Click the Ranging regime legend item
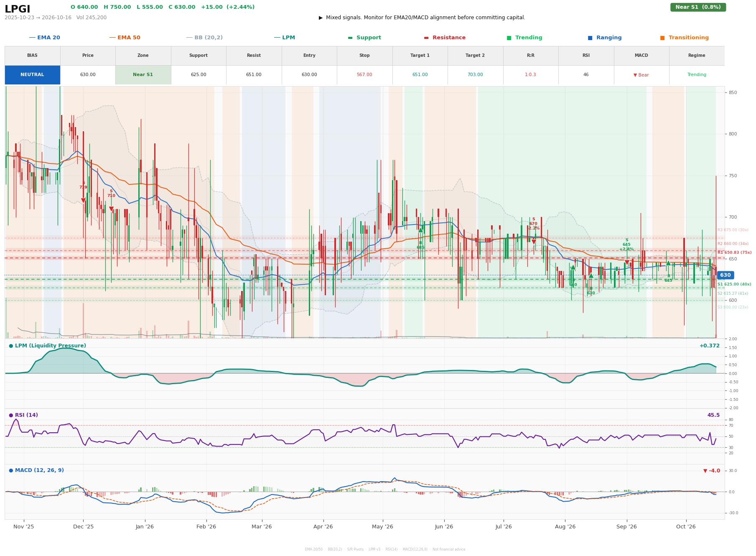756x556 pixels. [x=604, y=38]
